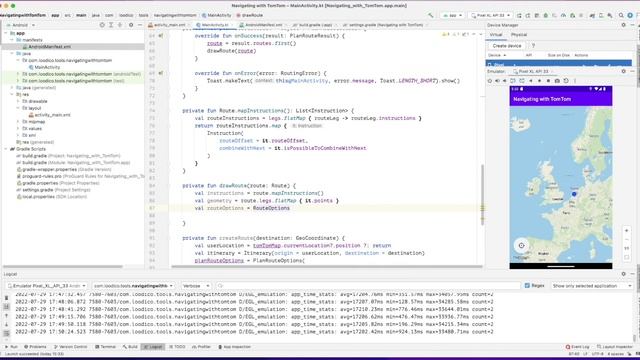
Task: Click emulator volume up icon
Action: [497, 81]
